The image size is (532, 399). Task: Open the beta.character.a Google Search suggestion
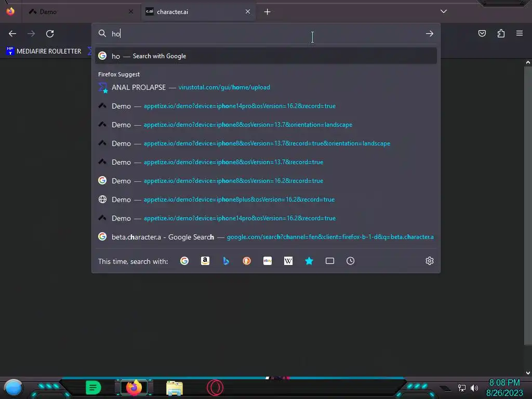pyautogui.click(x=266, y=237)
